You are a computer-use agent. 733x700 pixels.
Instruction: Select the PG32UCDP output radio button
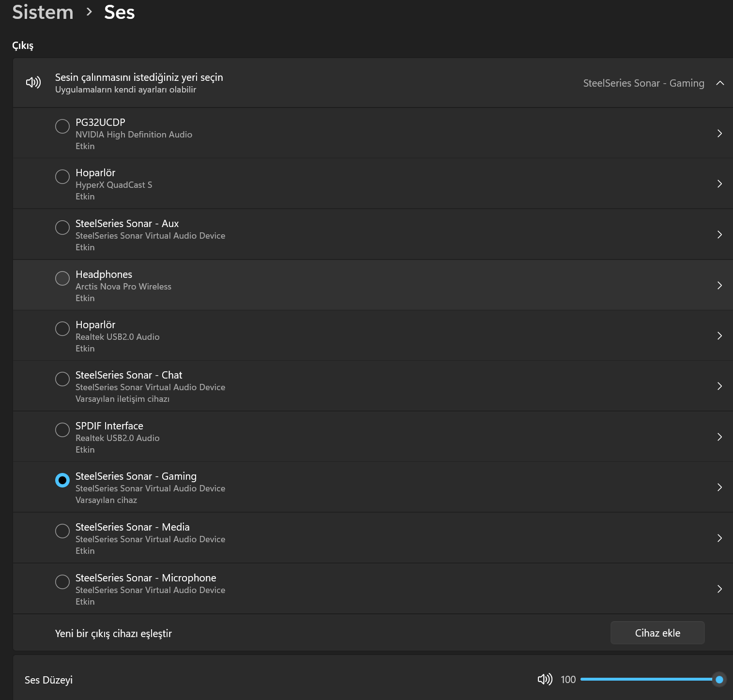pos(62,126)
